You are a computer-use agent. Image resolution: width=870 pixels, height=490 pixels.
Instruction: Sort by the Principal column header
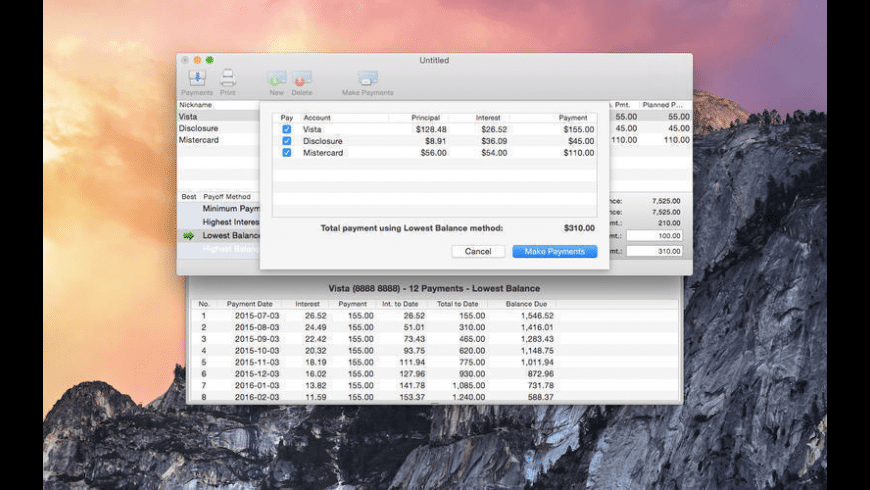click(426, 118)
